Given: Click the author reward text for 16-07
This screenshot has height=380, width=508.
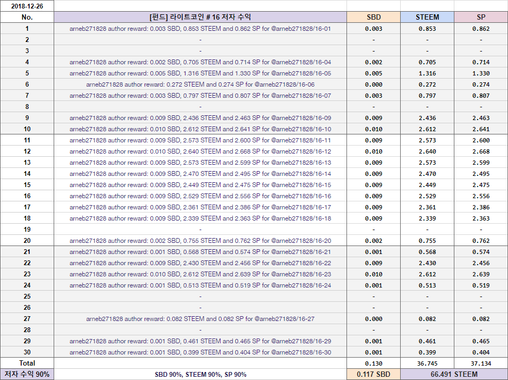Looking at the screenshot, I should pyautogui.click(x=200, y=96).
